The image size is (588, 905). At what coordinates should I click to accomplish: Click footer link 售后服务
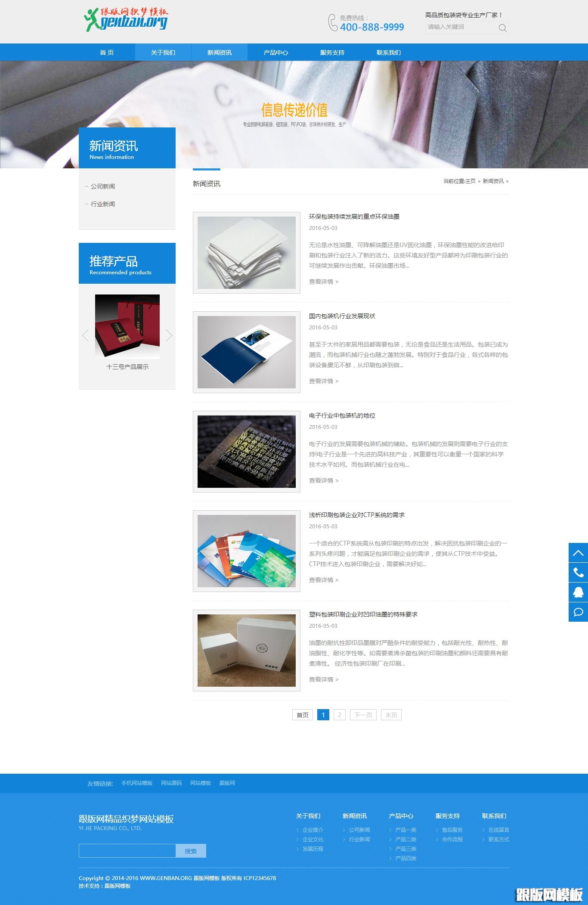click(x=452, y=830)
